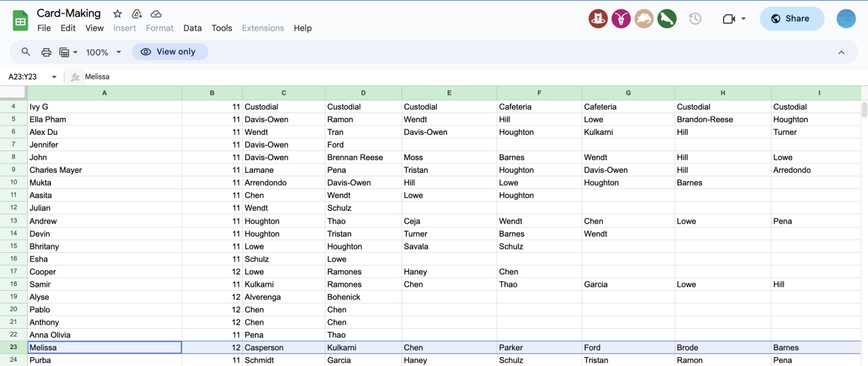Viewport: 868px width, 366px height.
Task: Click the cell containing Brode
Action: [x=723, y=348]
